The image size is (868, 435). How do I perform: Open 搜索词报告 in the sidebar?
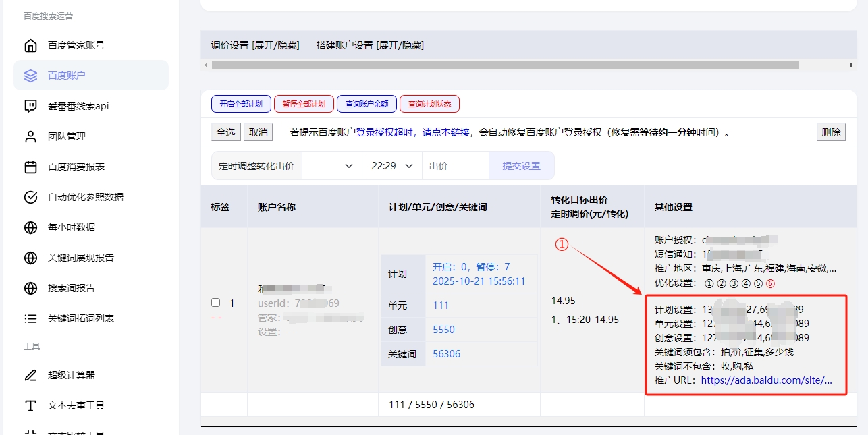pyautogui.click(x=71, y=288)
